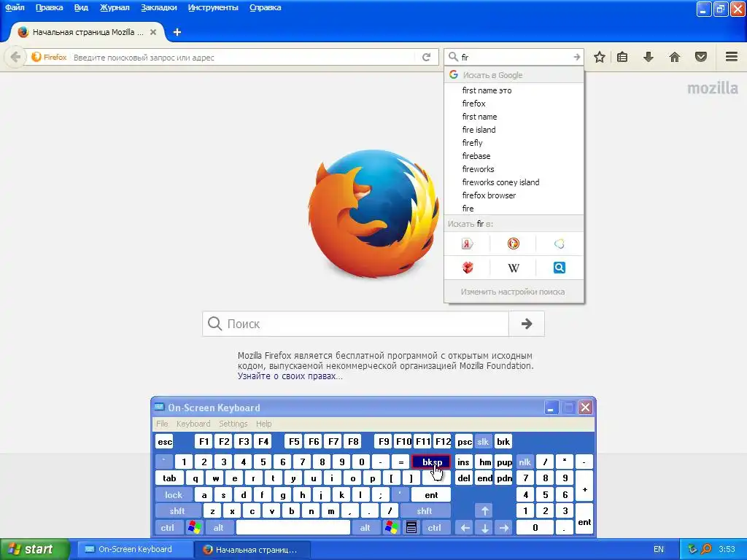Toggle the slk key on keyboard

tap(483, 441)
